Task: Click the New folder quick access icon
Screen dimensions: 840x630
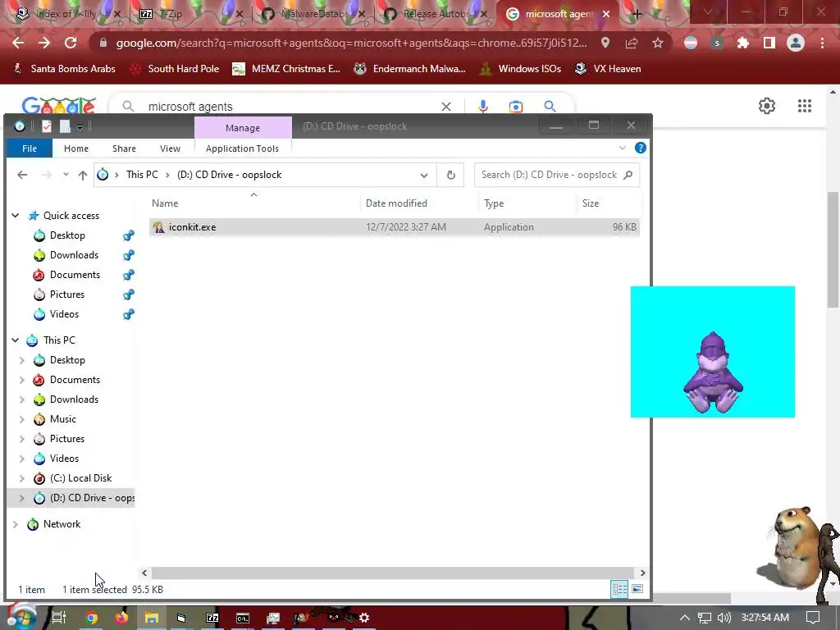Action: click(65, 126)
